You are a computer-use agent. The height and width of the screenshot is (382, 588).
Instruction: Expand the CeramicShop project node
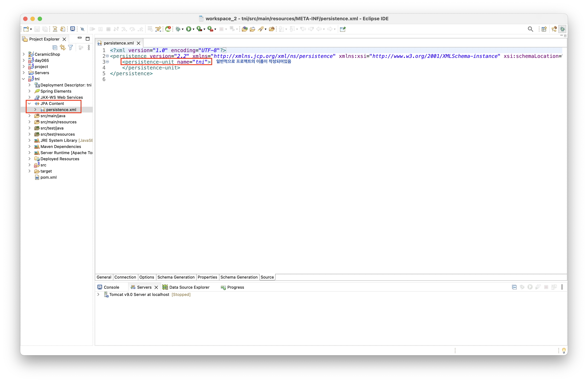click(24, 54)
